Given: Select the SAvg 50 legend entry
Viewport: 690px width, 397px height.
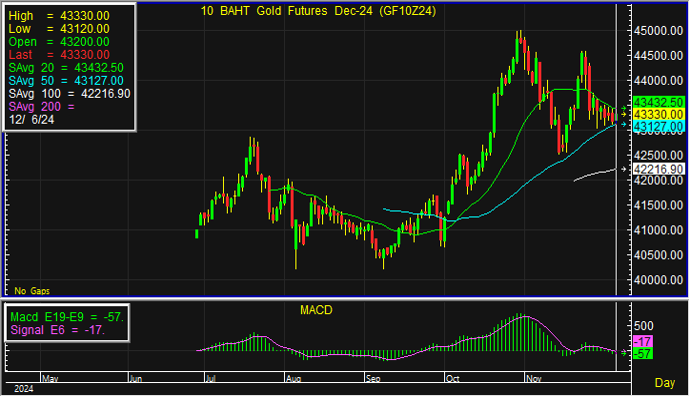Looking at the screenshot, I should click(66, 81).
